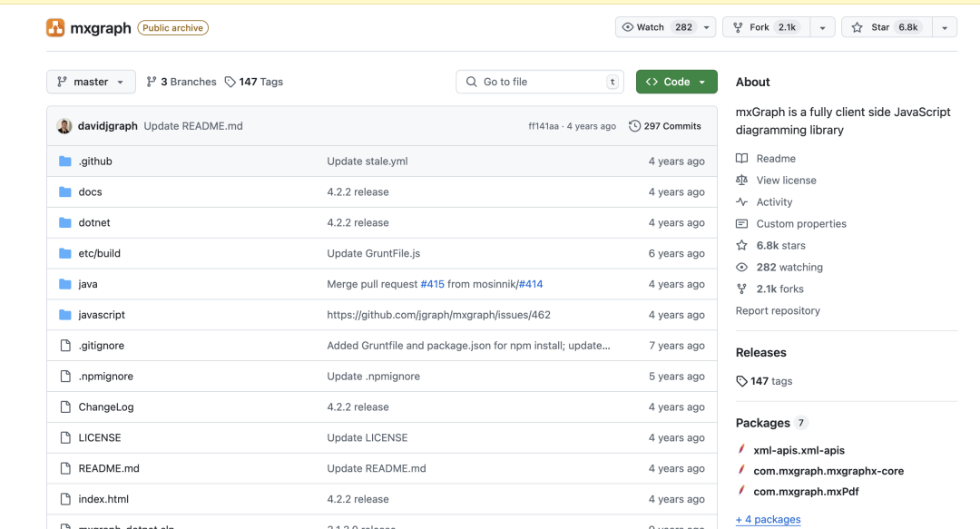
Task: Click the ChangeLog file icon
Action: coord(65,407)
